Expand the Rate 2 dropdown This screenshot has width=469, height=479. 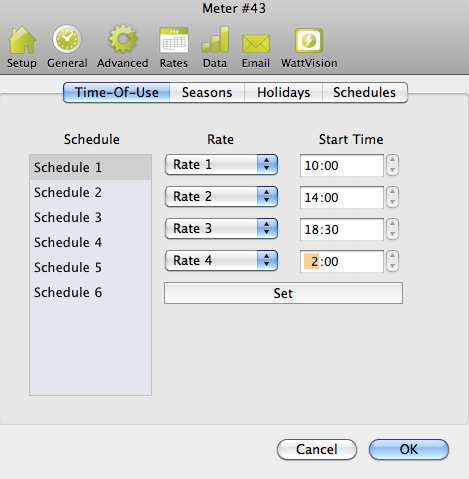(221, 196)
